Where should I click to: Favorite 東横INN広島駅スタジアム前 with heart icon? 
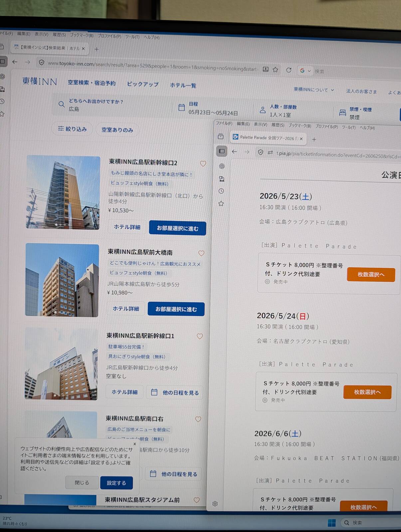click(197, 500)
